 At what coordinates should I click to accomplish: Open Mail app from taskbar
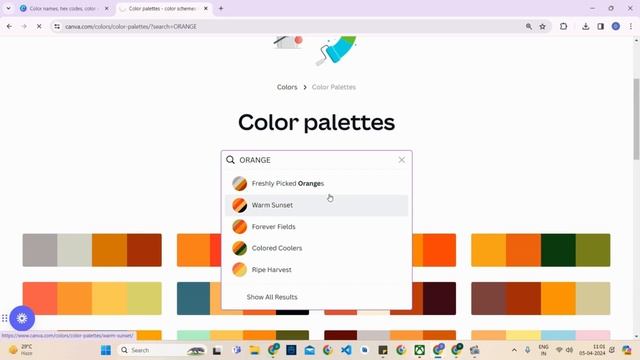click(310, 350)
